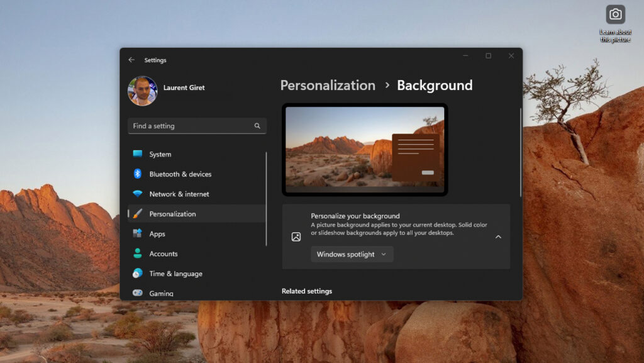Open the Gaming settings category
The image size is (644, 363).
[161, 293]
